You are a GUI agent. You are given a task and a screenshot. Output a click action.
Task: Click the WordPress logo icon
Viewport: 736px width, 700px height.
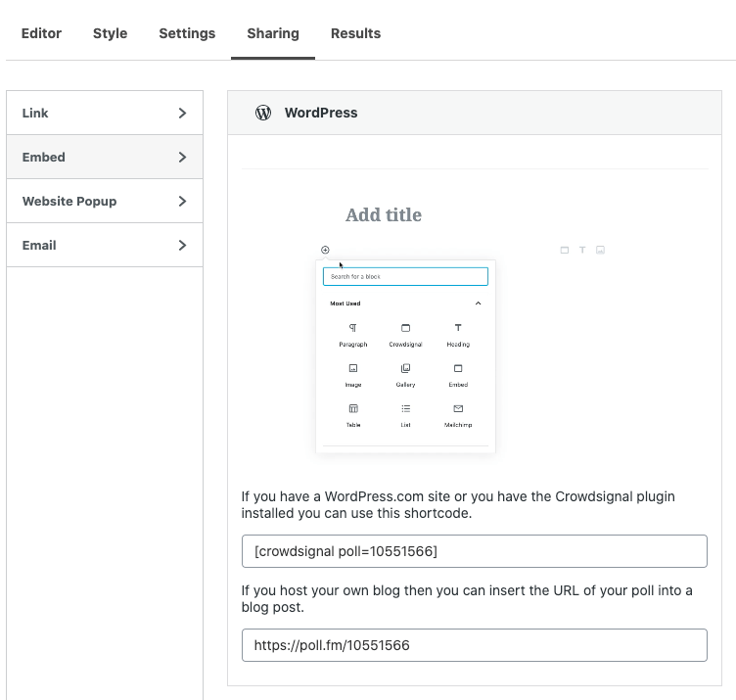263,113
